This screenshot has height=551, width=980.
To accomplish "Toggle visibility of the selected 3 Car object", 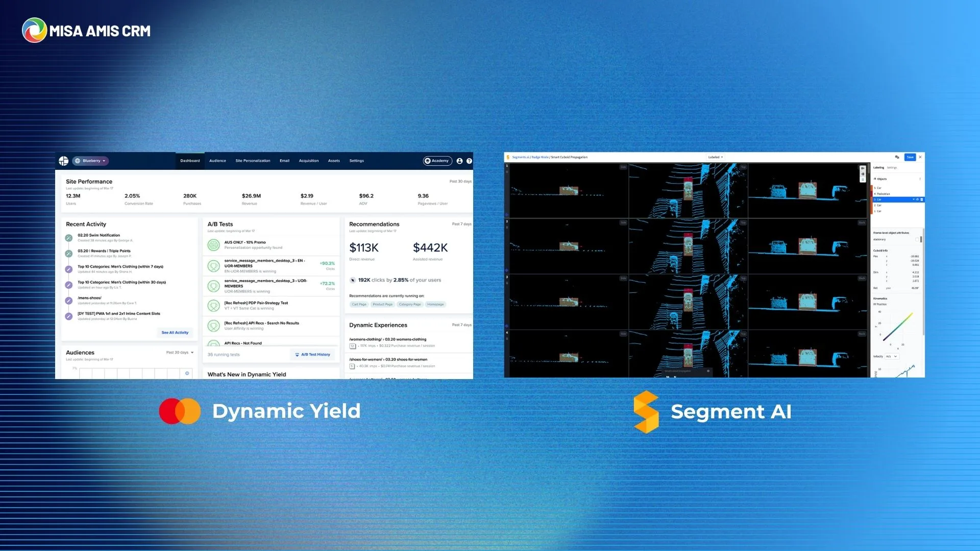I will click(x=917, y=199).
